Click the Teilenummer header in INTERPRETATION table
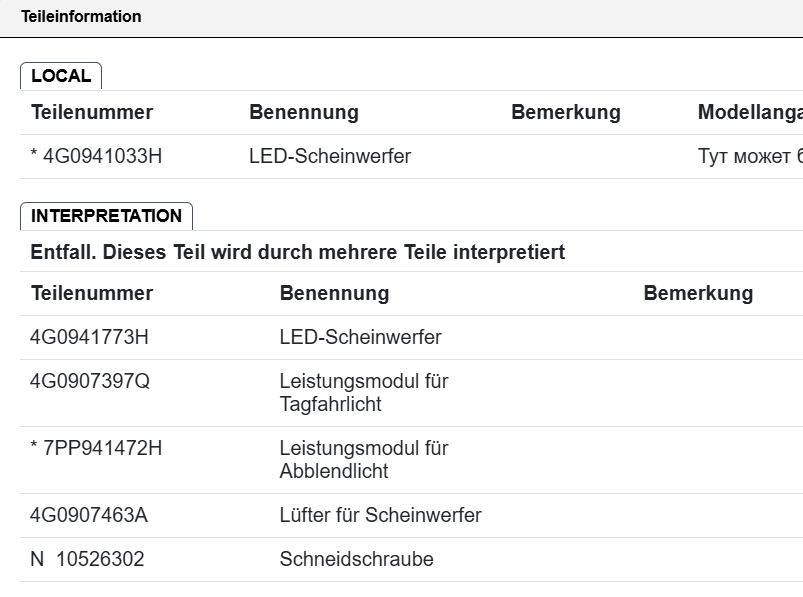 coord(92,294)
